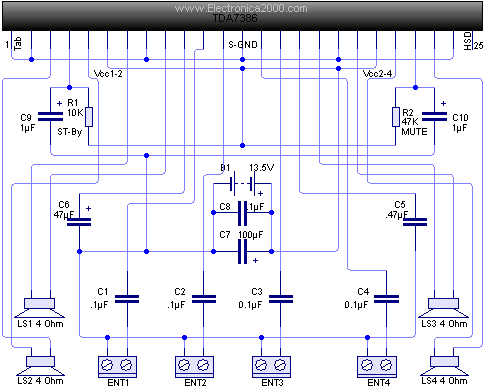Click the C10 capacitor symbol
487x389 pixels.
434,116
